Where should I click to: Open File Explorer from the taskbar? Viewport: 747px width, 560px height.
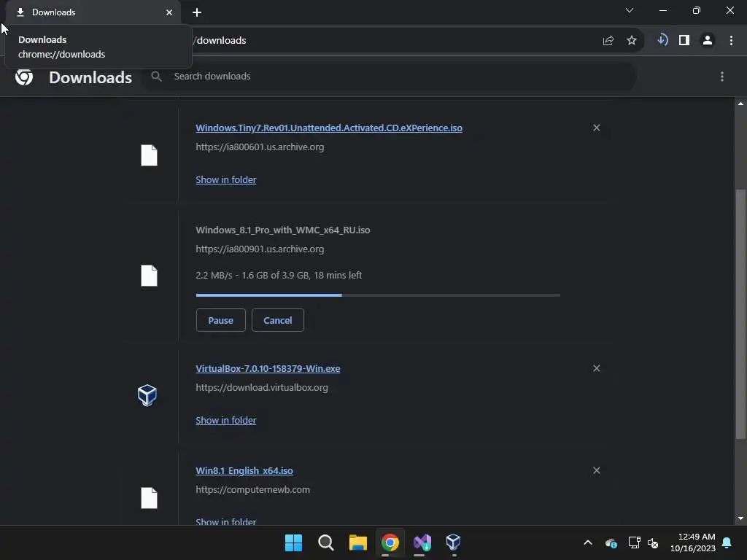tap(357, 542)
